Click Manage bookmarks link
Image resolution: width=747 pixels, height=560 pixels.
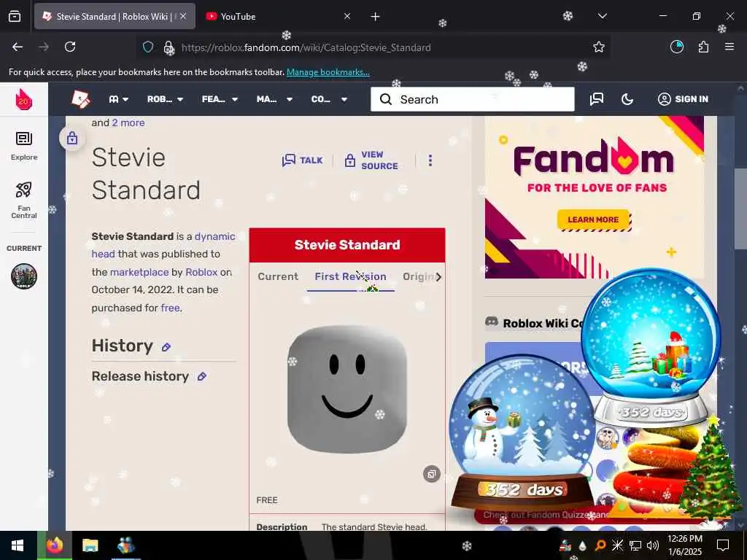click(328, 72)
